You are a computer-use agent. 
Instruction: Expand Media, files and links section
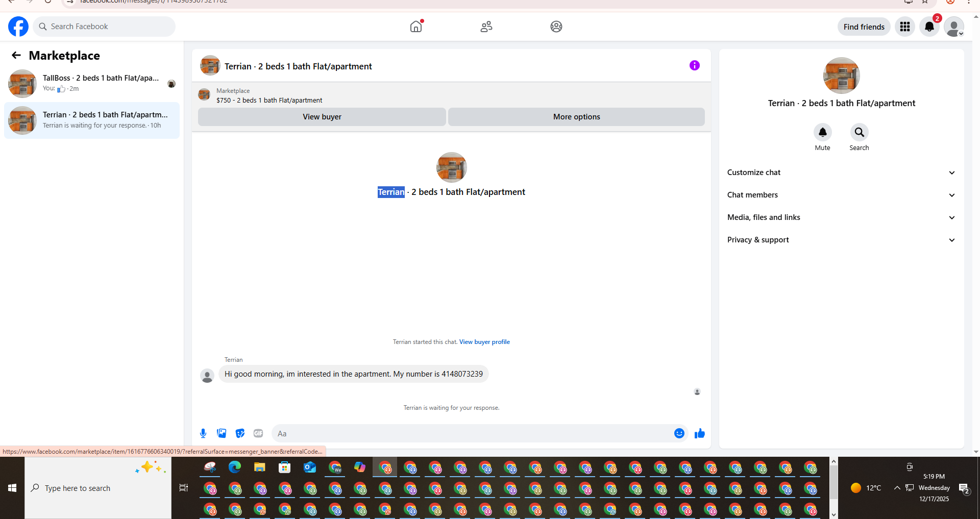click(841, 217)
